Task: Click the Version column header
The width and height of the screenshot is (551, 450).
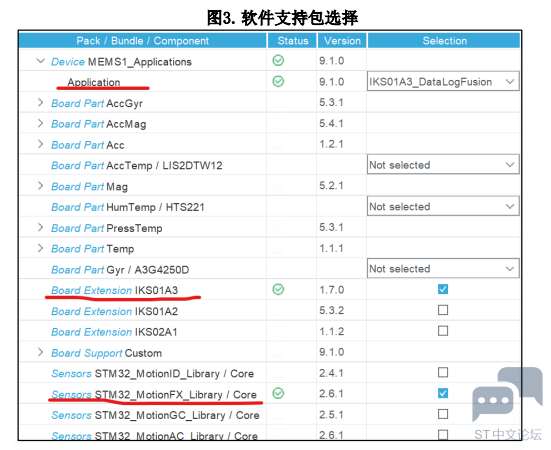Action: (342, 40)
